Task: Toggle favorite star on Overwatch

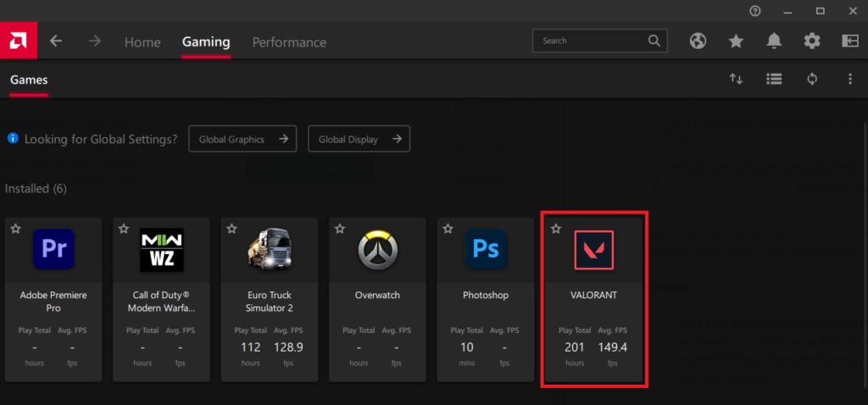Action: [x=340, y=229]
